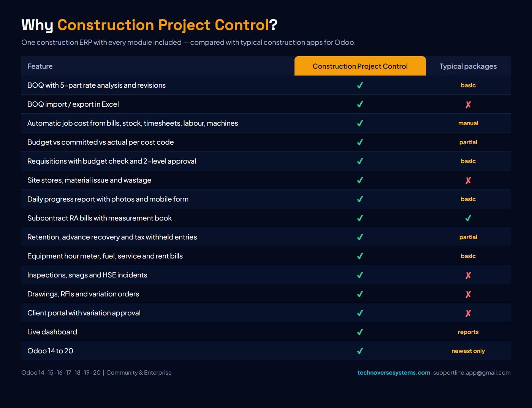Click "basic" in the Equipment hour meter row
This screenshot has height=408, width=532.
[468, 256]
